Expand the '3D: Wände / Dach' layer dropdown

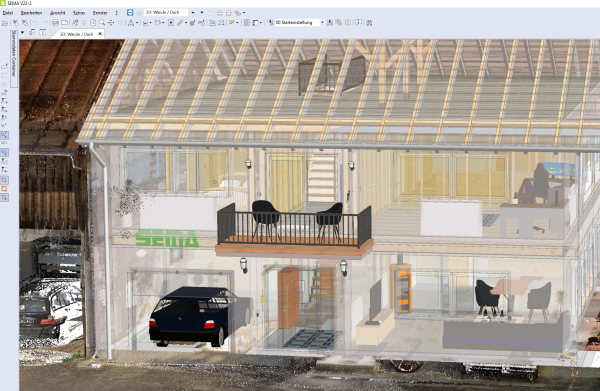point(193,13)
